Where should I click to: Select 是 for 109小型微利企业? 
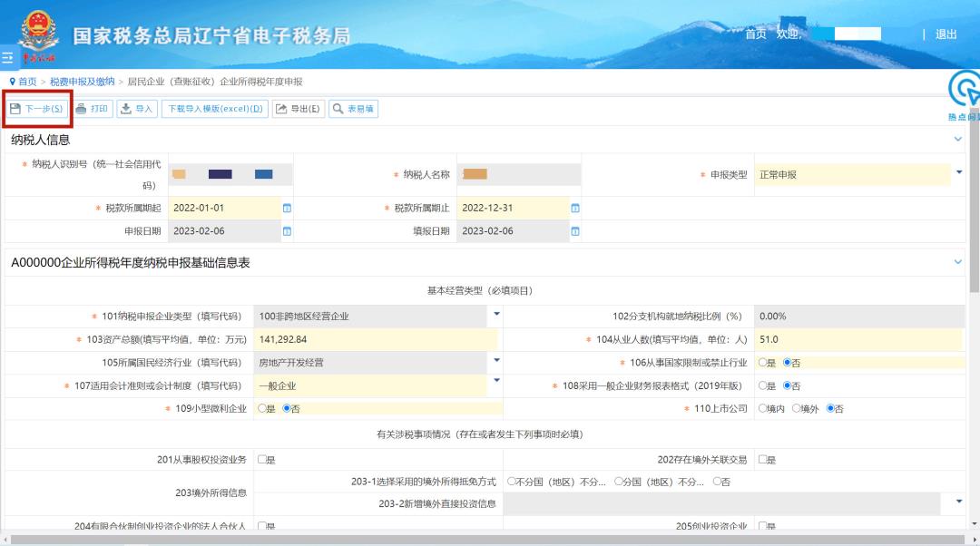262,409
